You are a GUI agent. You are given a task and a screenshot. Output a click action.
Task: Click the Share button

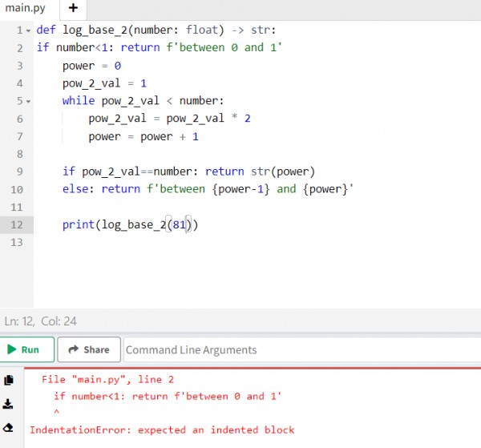[89, 349]
